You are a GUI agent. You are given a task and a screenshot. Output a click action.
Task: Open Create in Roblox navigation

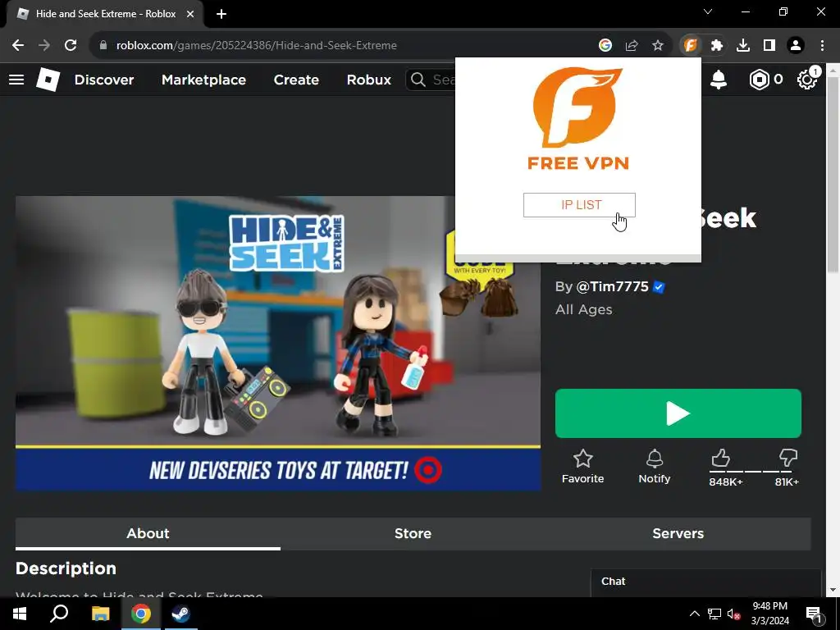[296, 80]
